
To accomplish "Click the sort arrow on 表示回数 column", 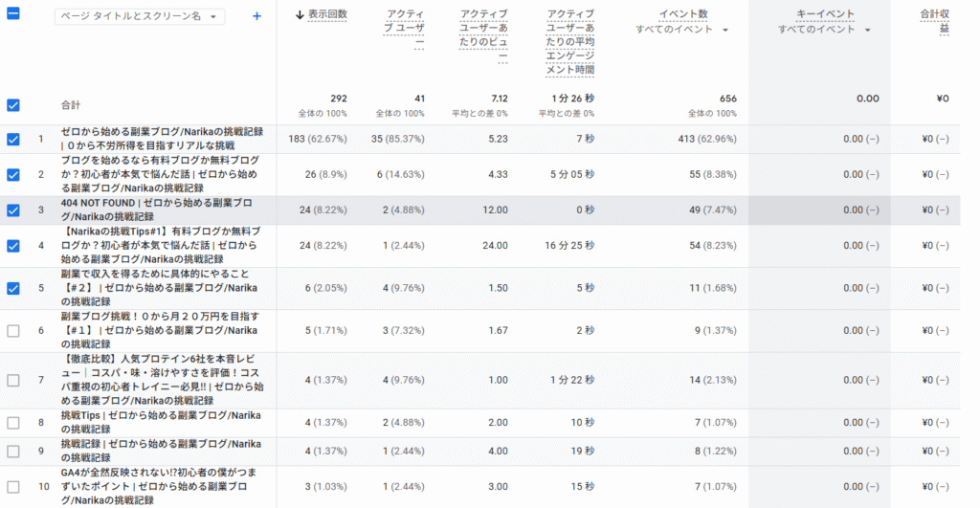I will (300, 15).
